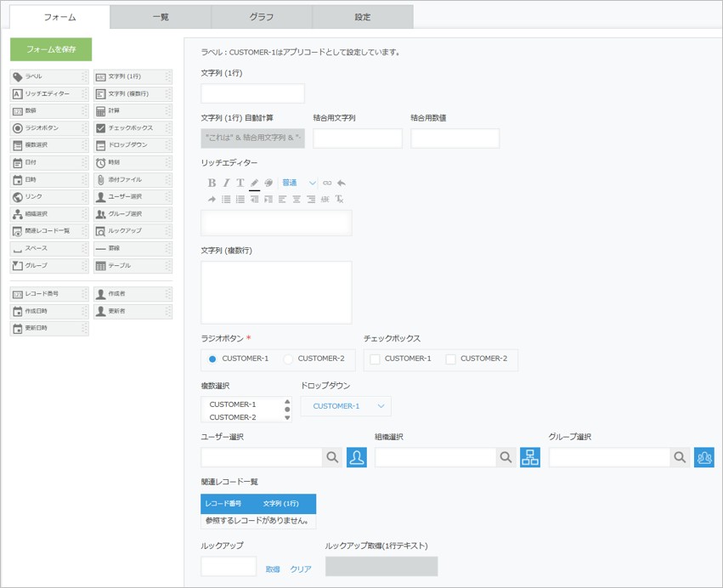Image resolution: width=723 pixels, height=588 pixels.
Task: Open the CUSTOMER-1 dropdown under ドロップダウン
Action: [345, 406]
